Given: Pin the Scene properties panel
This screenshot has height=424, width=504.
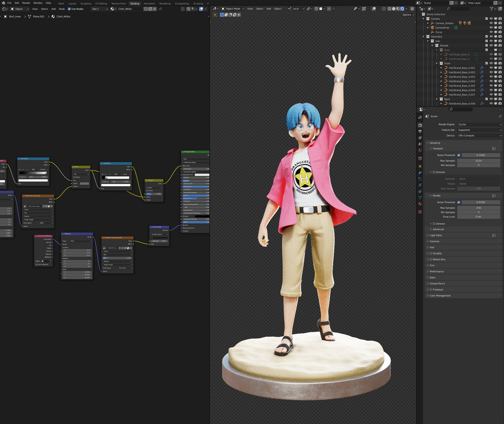Looking at the screenshot, I should tap(500, 116).
